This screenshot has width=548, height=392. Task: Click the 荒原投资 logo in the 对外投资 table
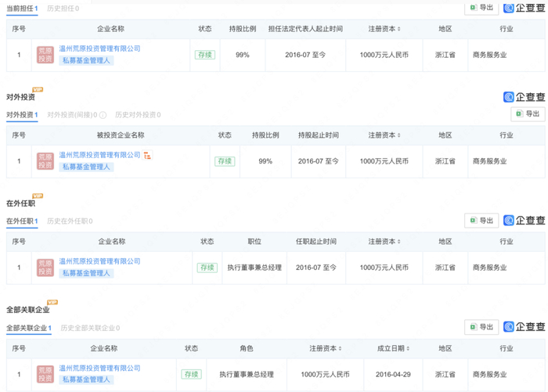click(x=45, y=161)
